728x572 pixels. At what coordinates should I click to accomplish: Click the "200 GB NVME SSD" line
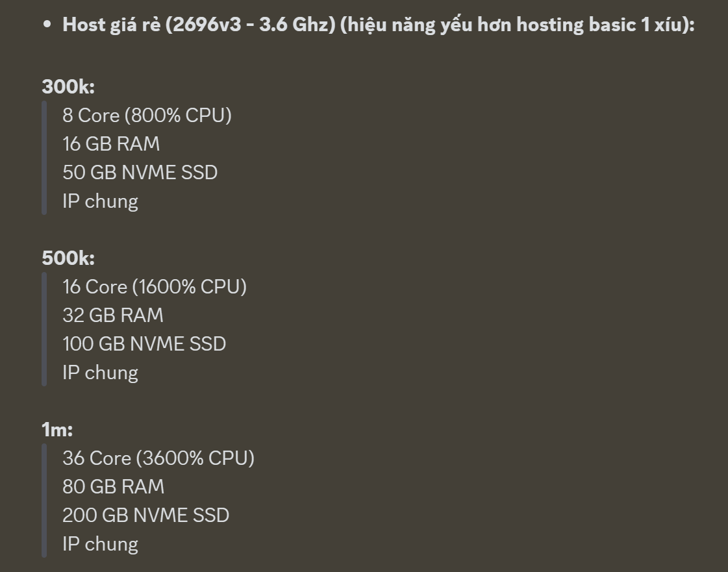click(x=145, y=516)
